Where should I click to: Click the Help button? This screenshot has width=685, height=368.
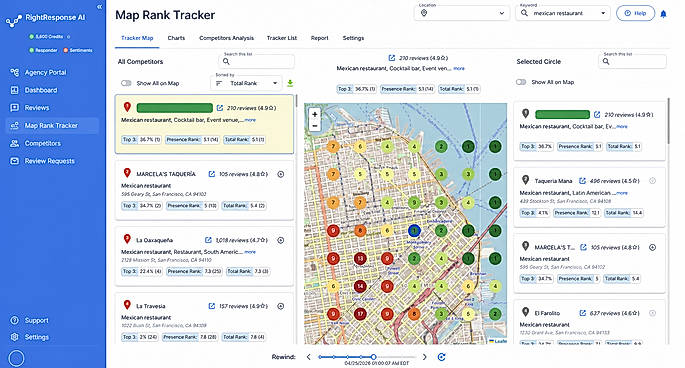pyautogui.click(x=635, y=13)
